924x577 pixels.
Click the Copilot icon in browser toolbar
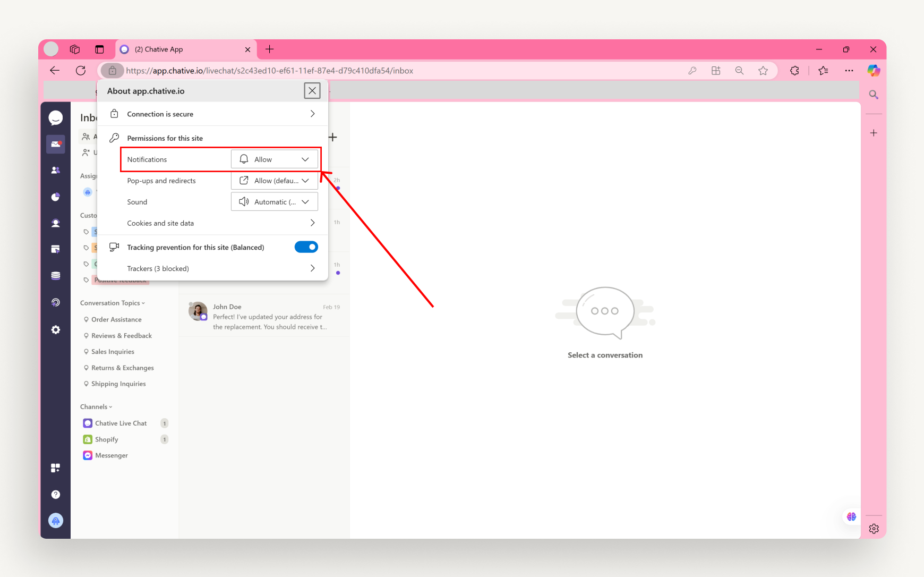874,70
